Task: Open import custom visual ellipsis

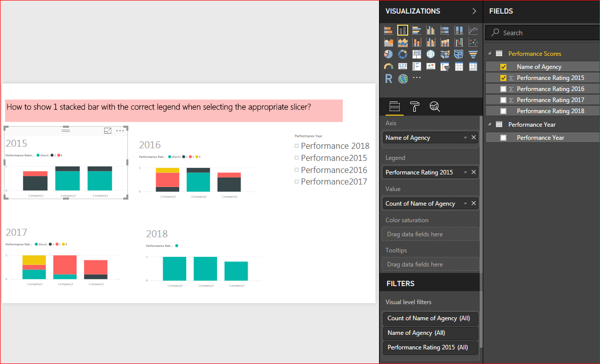Action: pyautogui.click(x=417, y=77)
